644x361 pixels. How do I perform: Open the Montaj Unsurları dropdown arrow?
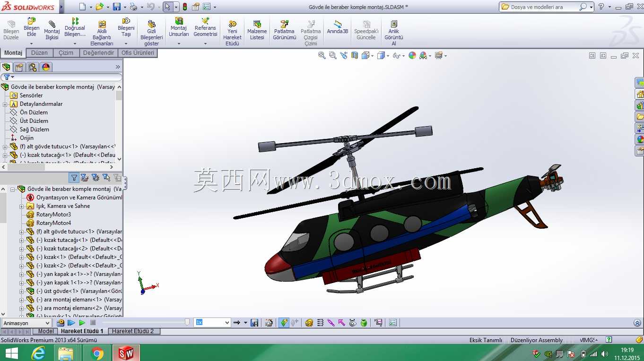pos(179,43)
